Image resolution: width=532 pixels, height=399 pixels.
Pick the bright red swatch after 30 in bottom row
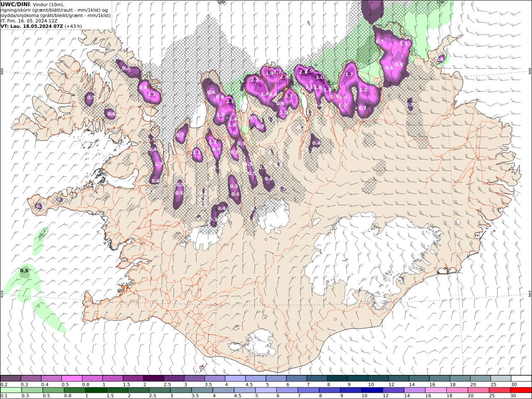pyautogui.click(x=521, y=390)
